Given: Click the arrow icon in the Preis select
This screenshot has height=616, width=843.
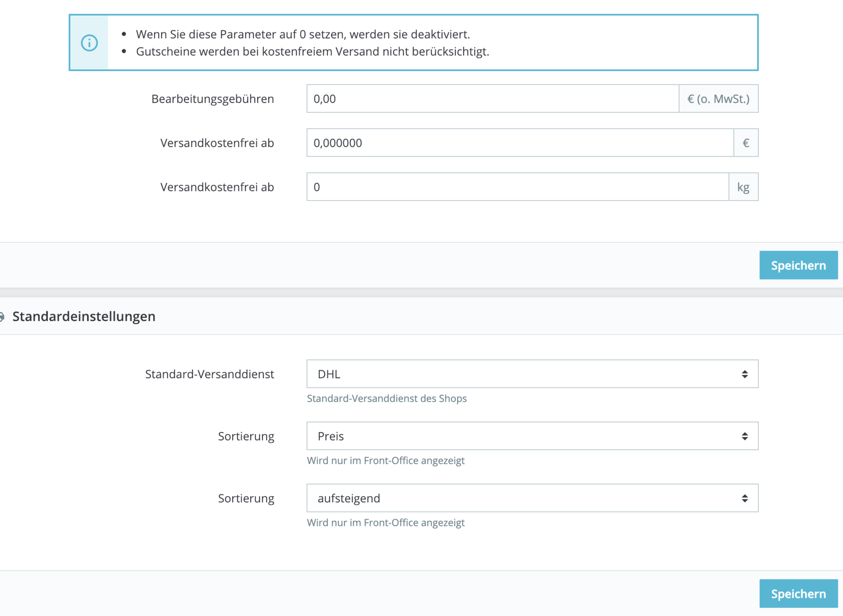Looking at the screenshot, I should pyautogui.click(x=745, y=436).
